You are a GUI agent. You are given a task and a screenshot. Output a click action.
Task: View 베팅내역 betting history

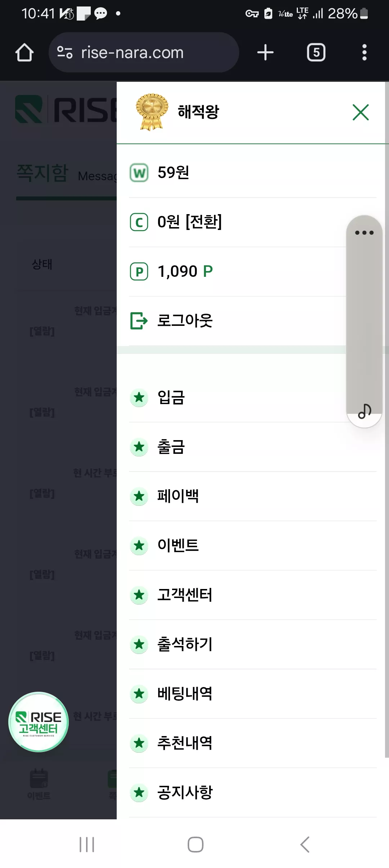pos(253,694)
